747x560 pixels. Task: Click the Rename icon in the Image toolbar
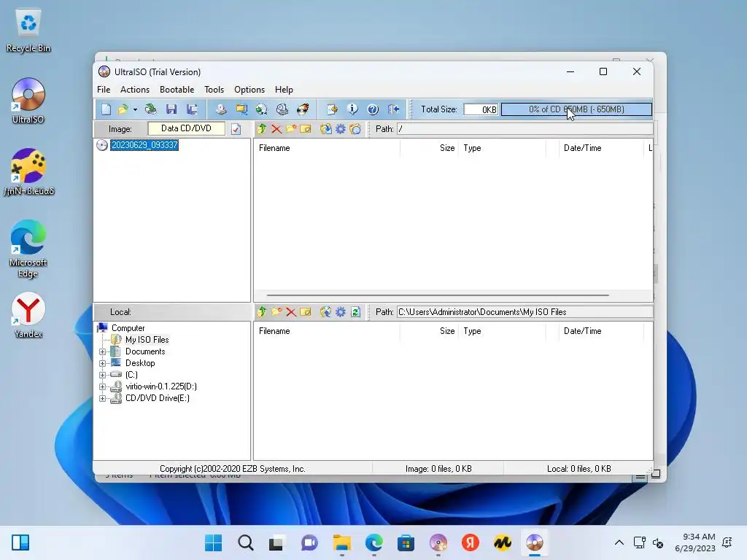click(x=306, y=129)
